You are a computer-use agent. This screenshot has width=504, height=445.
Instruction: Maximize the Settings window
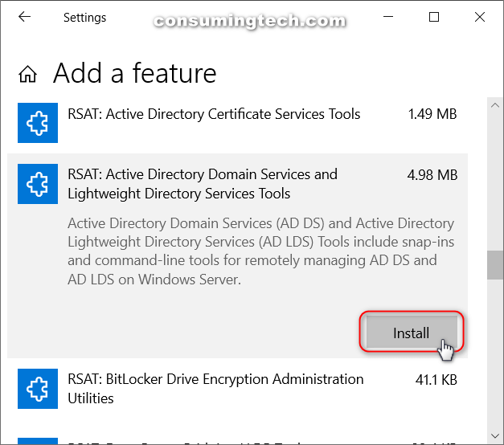point(434,17)
